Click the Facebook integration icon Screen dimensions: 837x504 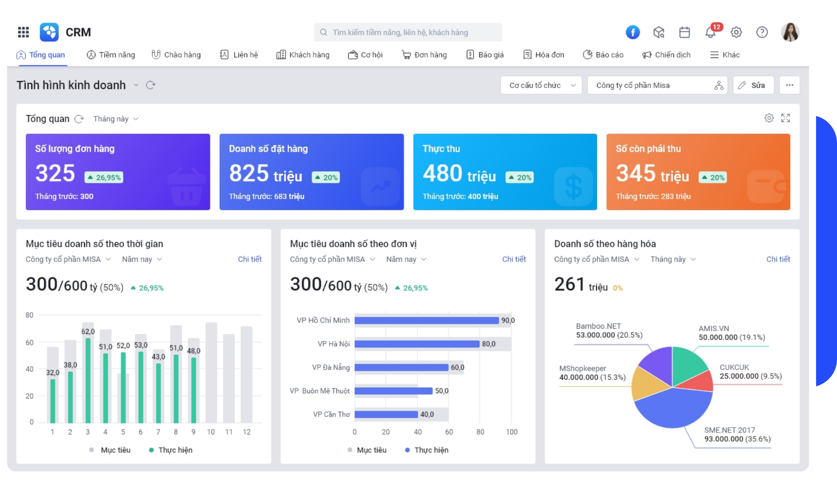coord(633,32)
